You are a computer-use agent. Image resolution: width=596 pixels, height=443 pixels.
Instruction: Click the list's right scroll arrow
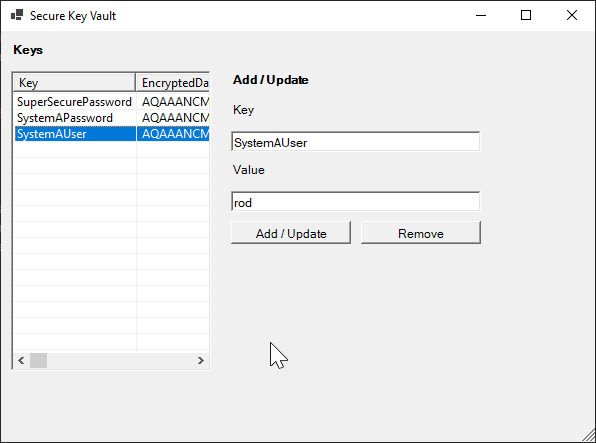(x=200, y=360)
